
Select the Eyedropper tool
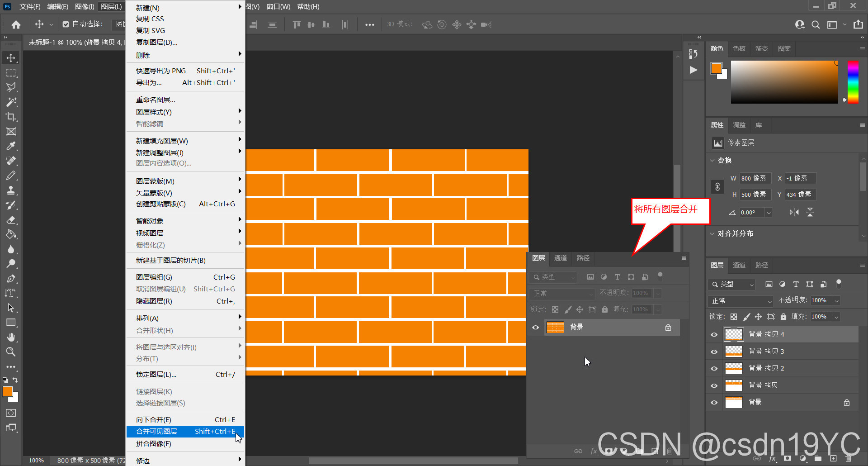11,146
